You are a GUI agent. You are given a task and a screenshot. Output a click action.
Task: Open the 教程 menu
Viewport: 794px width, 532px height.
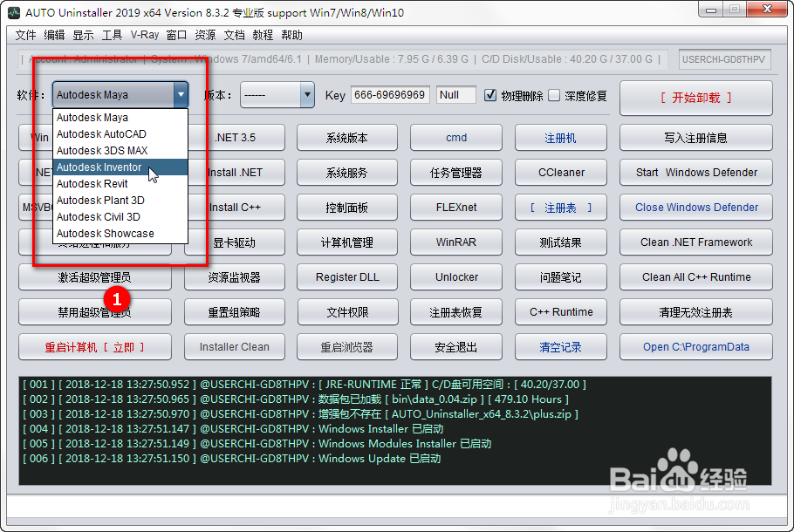click(263, 35)
